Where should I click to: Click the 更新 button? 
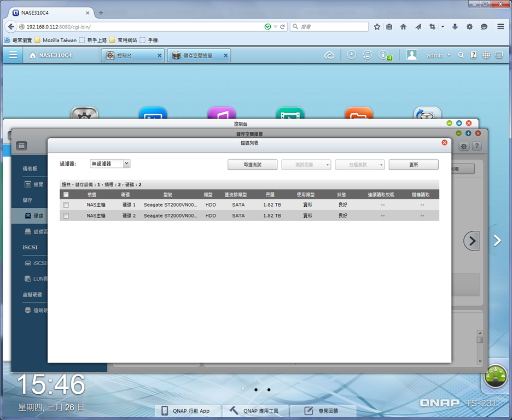414,165
